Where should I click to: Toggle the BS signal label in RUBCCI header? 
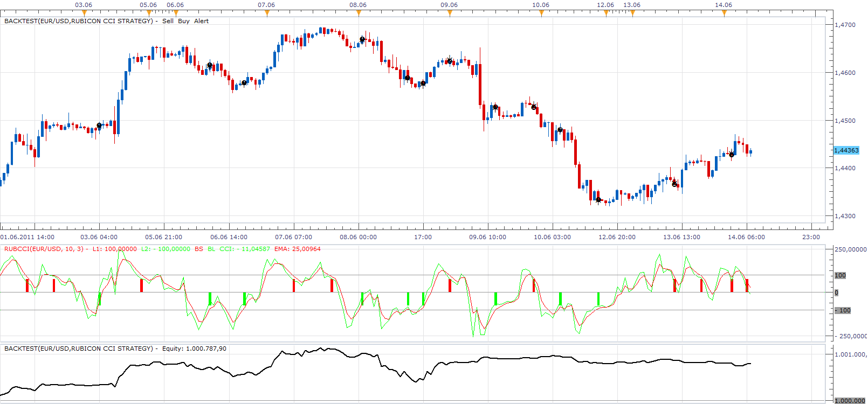click(199, 249)
